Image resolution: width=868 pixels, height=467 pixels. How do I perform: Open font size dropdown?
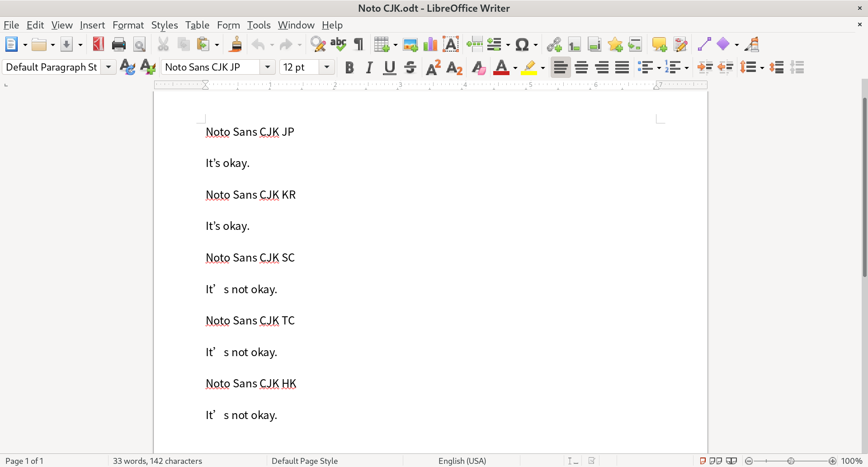click(327, 67)
